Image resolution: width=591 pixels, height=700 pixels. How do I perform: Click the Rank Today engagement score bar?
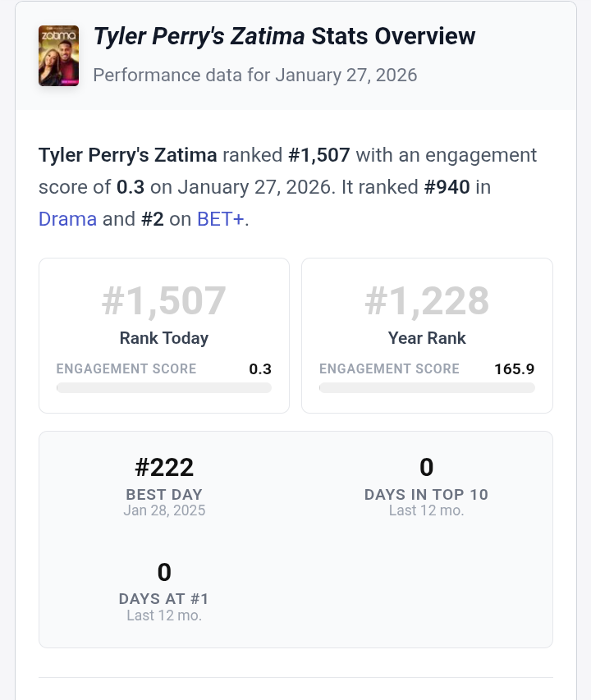pos(164,388)
